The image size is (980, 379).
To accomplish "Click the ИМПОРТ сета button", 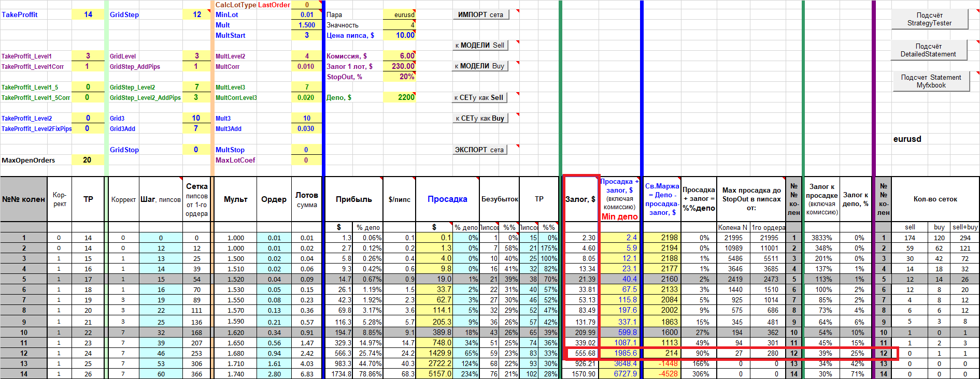I will (x=480, y=14).
